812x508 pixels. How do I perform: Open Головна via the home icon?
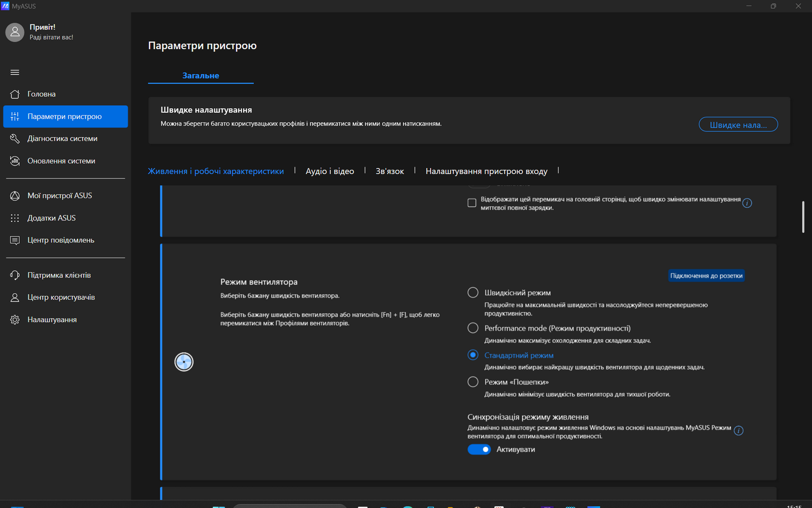coord(15,94)
